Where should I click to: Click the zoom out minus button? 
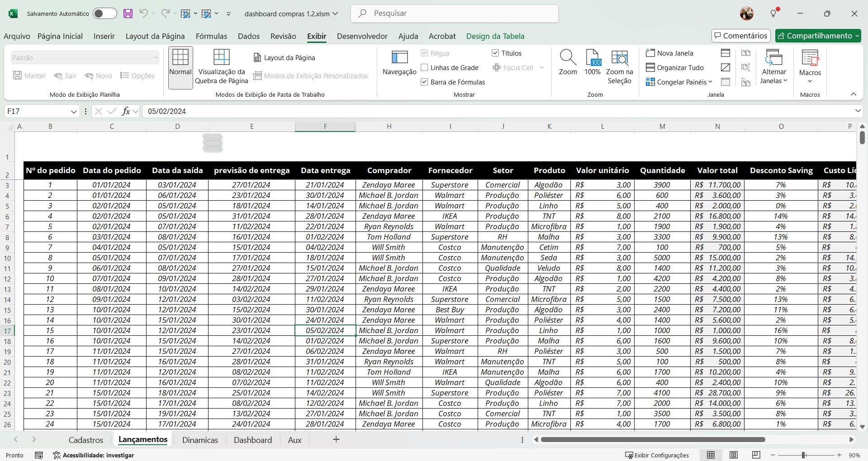click(x=773, y=455)
